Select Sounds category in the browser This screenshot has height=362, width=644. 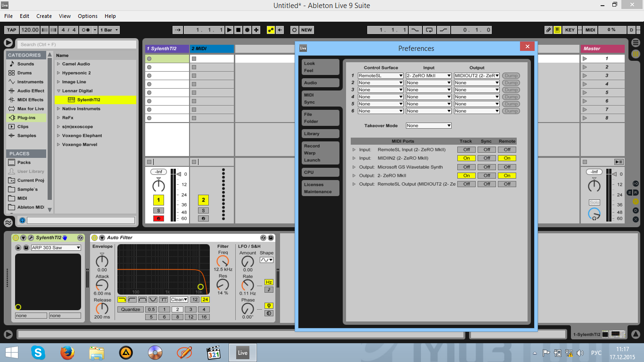(26, 64)
